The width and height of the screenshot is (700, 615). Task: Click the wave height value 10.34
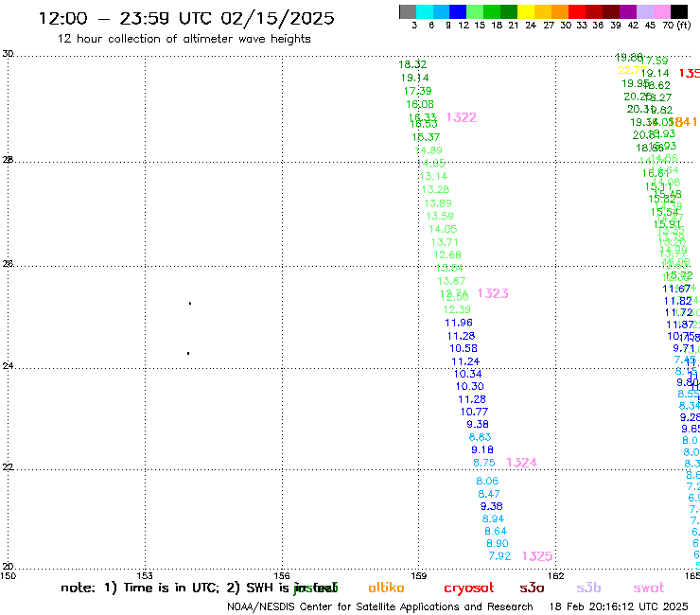(x=467, y=374)
